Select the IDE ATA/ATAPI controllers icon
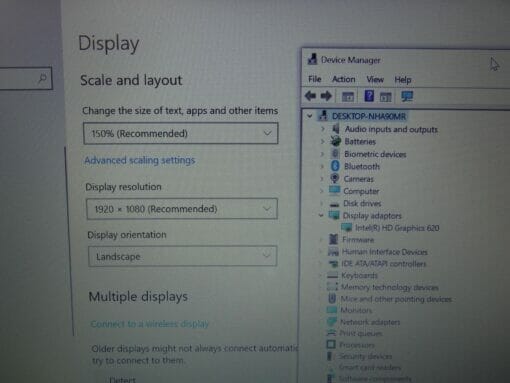 (x=333, y=264)
